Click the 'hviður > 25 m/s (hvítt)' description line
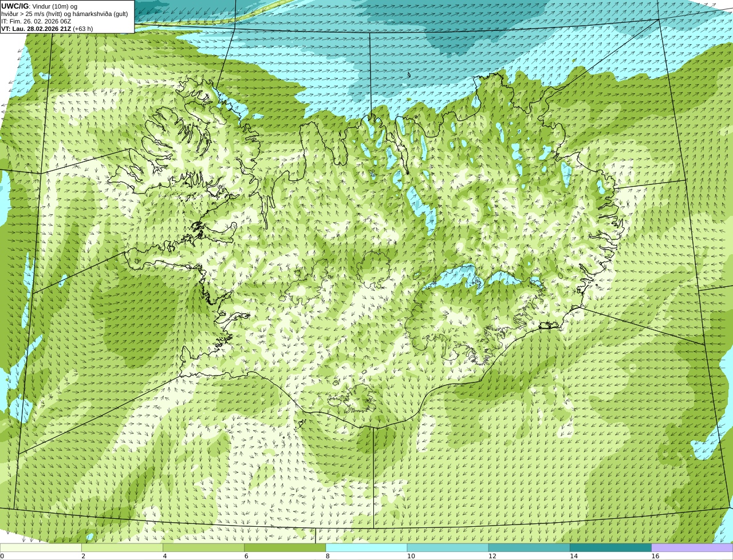Screen dimensions: 733x560 65,14
